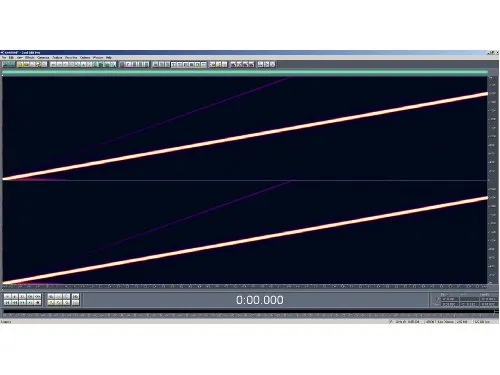Open the Help menu
The image size is (500, 375).
tap(109, 58)
